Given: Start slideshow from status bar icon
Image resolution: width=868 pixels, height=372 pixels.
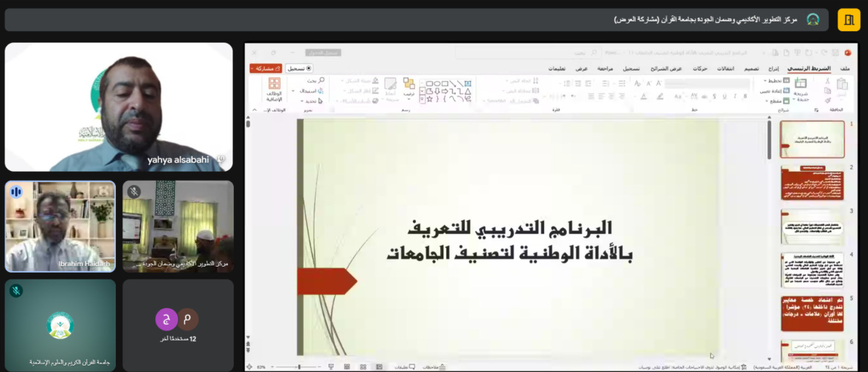Looking at the screenshot, I should (x=331, y=367).
